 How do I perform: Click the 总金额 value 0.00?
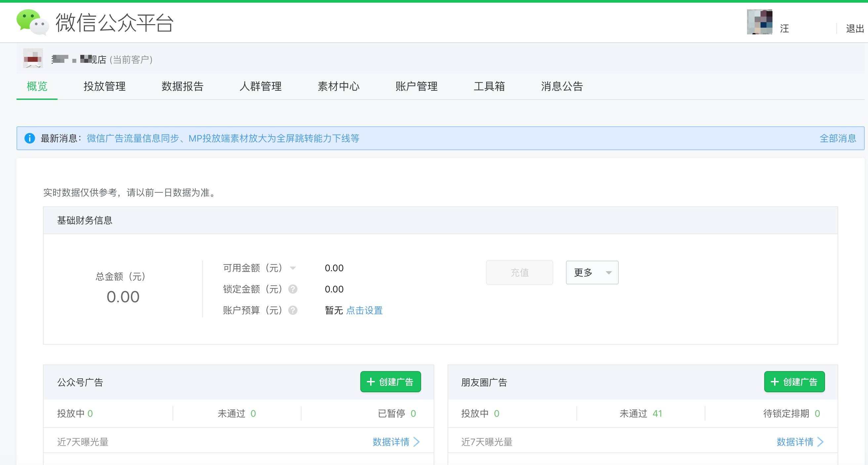(123, 297)
